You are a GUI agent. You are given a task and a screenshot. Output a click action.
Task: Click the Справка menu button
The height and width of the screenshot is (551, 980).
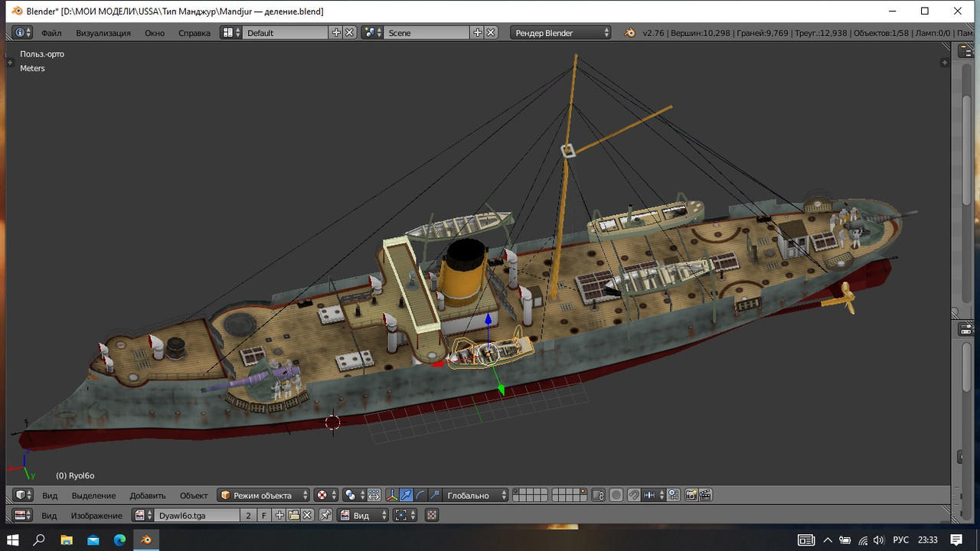click(194, 33)
